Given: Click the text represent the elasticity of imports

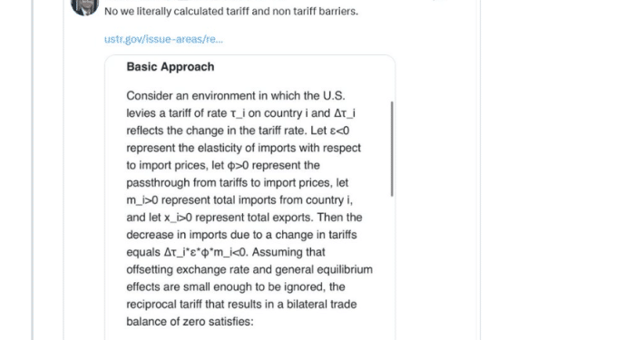Looking at the screenshot, I should [x=244, y=148].
